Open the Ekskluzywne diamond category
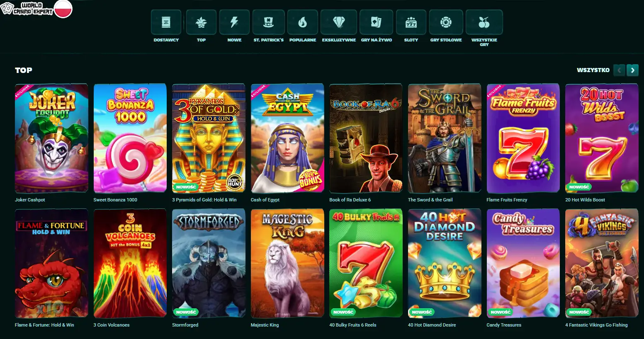The width and height of the screenshot is (644, 339). (x=339, y=22)
